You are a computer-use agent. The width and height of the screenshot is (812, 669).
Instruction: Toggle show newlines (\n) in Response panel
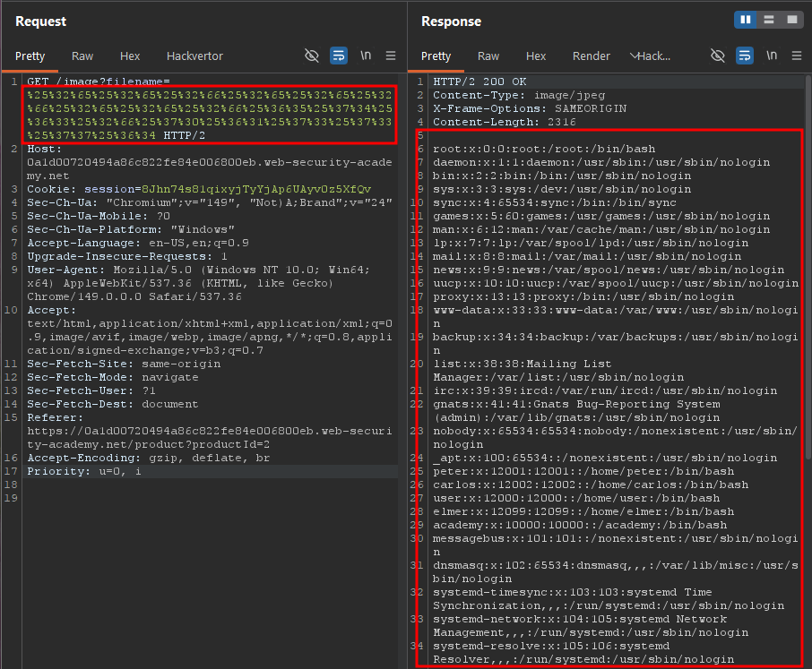(x=772, y=56)
